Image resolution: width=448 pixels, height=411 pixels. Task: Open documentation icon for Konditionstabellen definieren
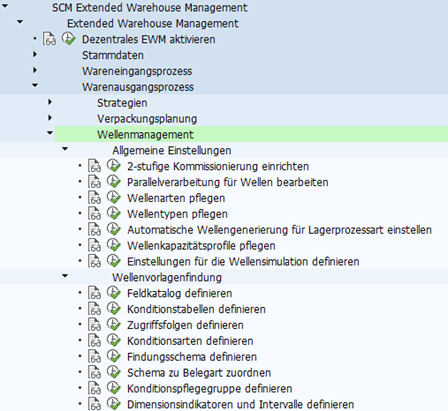[94, 309]
